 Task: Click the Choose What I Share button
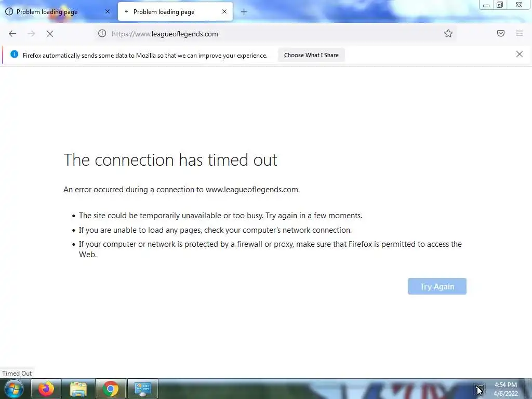tap(311, 55)
